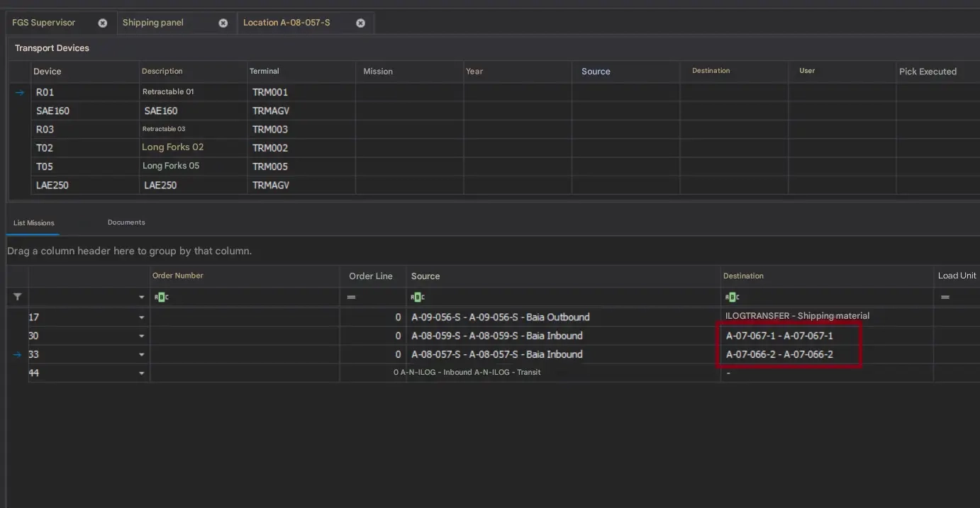The height and width of the screenshot is (508, 980).
Task: Open the dropdown on mission row 17
Action: (141, 317)
